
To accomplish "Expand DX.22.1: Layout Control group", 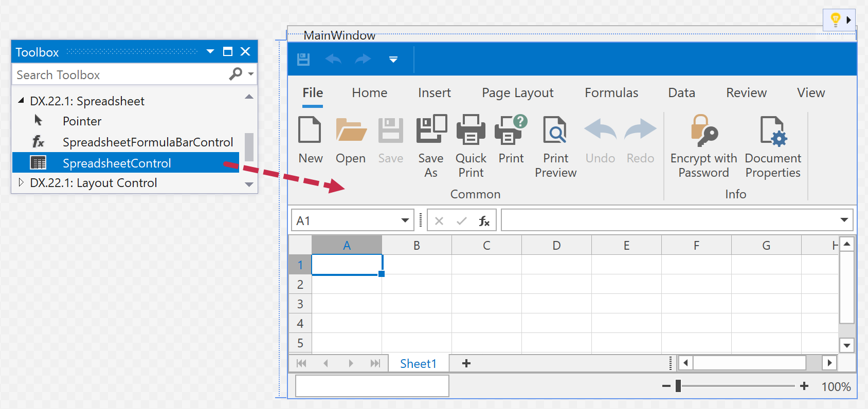I will tap(21, 182).
